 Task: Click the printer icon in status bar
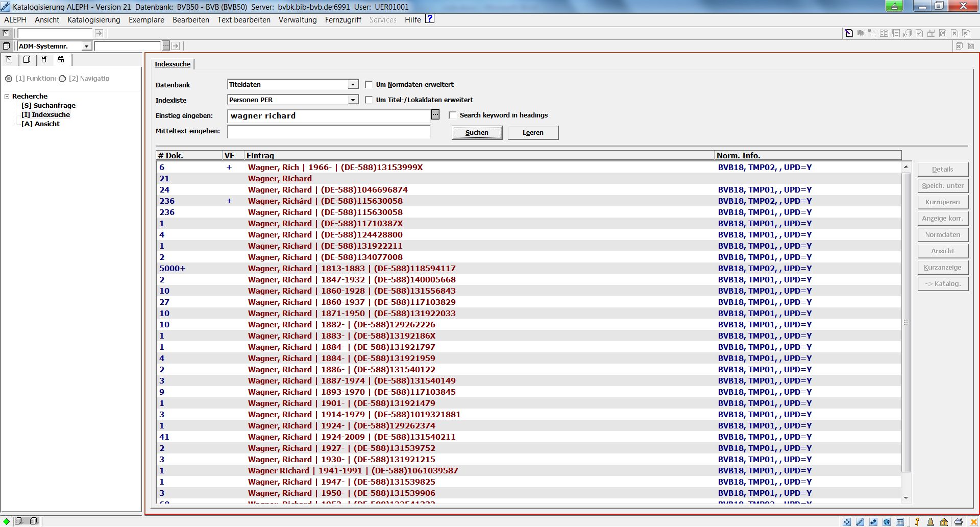[x=958, y=521]
